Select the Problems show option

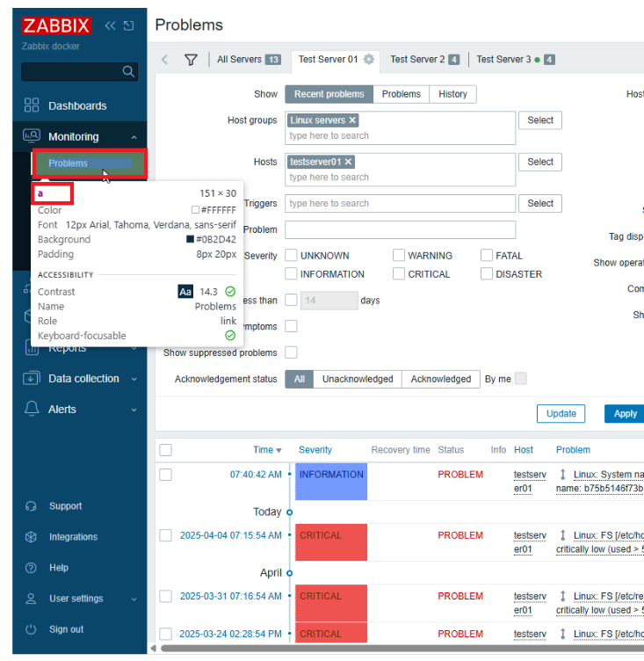pos(402,94)
